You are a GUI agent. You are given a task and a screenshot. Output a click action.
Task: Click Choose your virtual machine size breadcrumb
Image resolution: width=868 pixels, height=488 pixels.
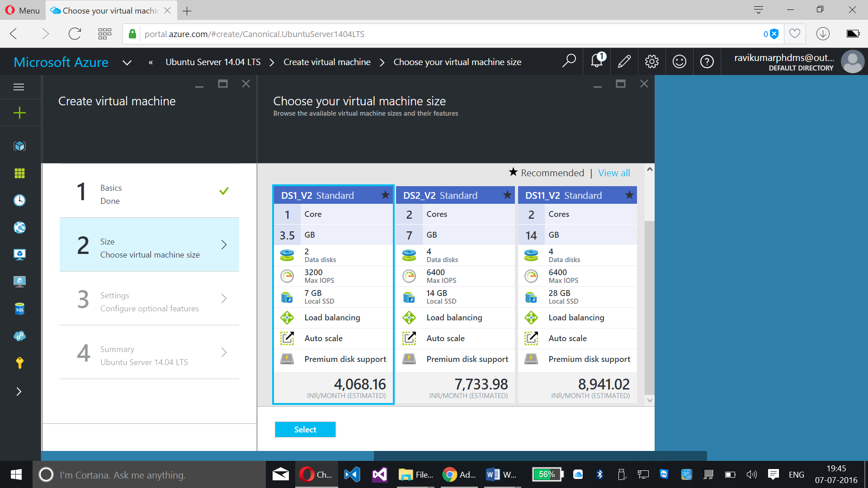[458, 62]
